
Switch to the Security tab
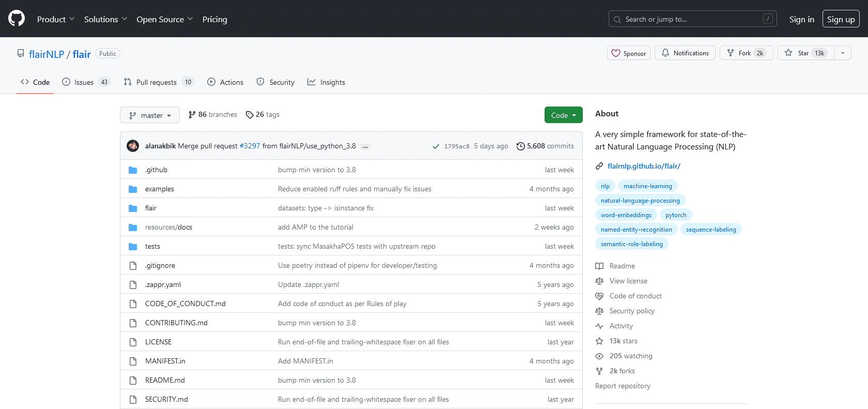[x=275, y=82]
